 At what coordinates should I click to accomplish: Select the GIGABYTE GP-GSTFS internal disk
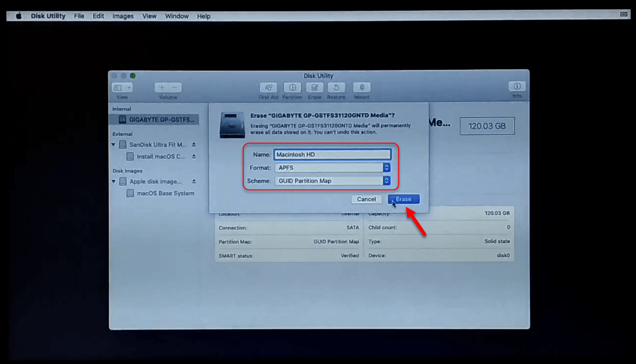tap(154, 120)
